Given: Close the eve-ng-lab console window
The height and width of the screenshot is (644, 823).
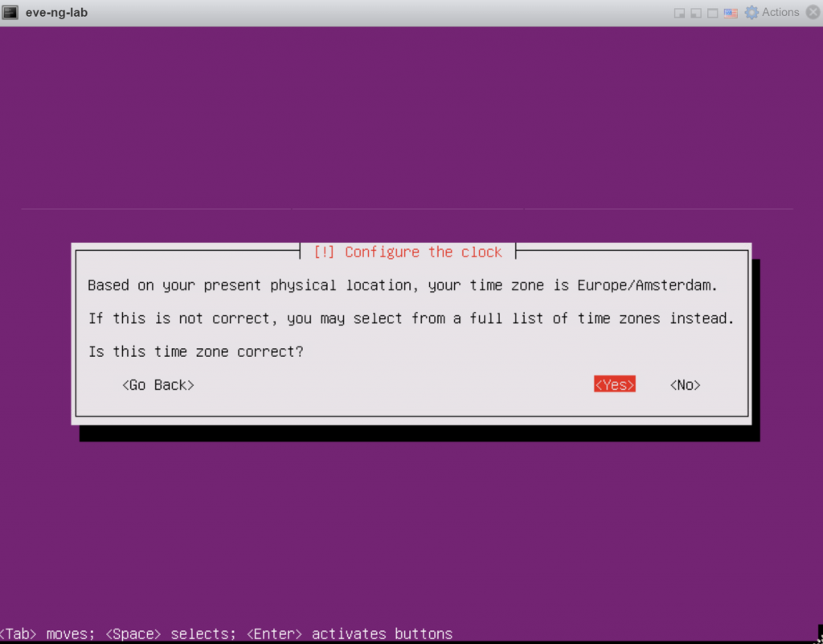Looking at the screenshot, I should pyautogui.click(x=812, y=12).
